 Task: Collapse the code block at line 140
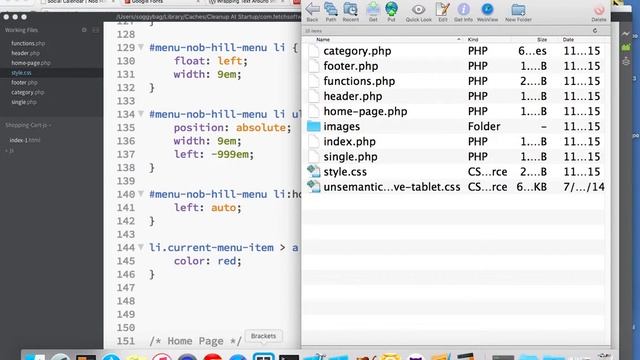(x=141, y=194)
